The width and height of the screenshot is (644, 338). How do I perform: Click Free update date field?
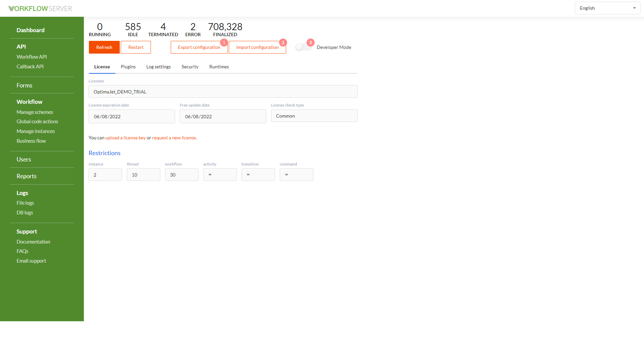click(x=223, y=116)
